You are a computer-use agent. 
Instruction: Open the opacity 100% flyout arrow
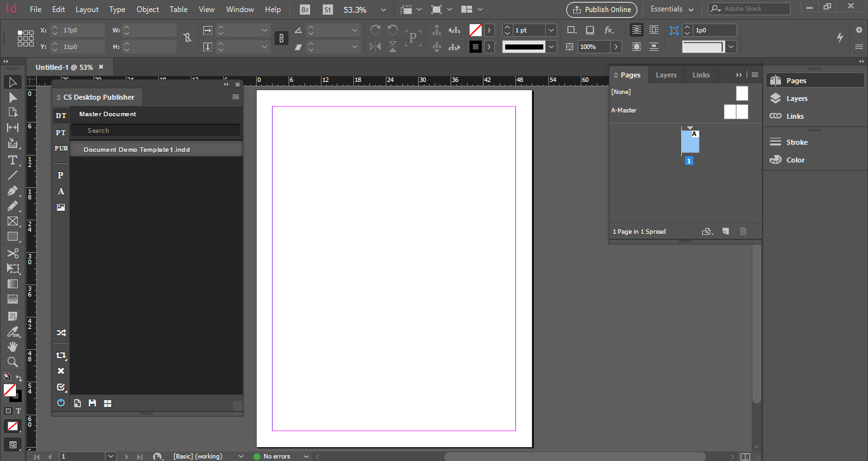pyautogui.click(x=616, y=47)
